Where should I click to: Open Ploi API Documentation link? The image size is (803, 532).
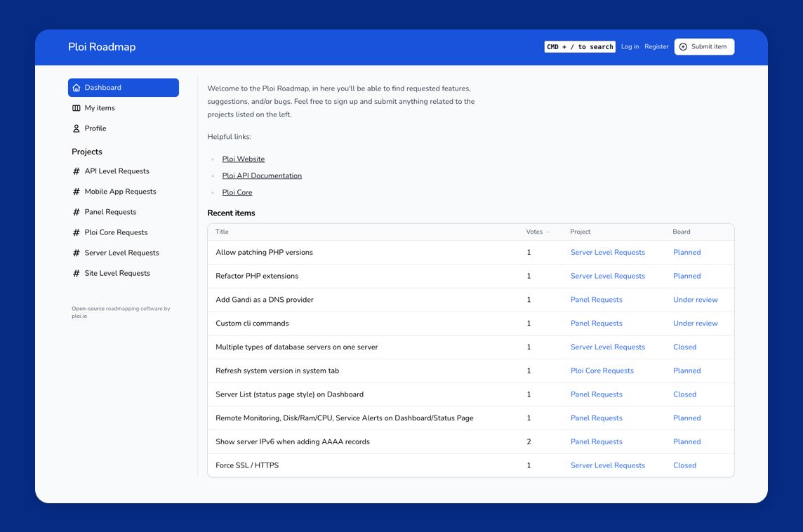pos(262,175)
